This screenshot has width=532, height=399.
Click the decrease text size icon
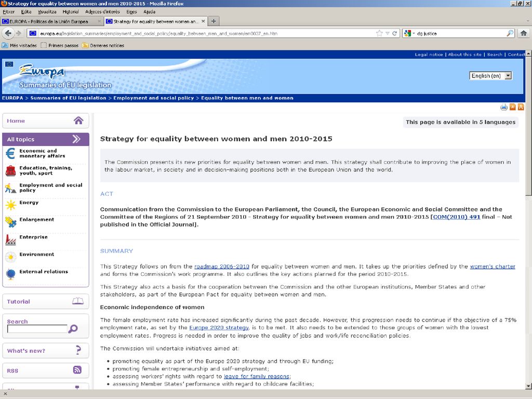coord(513,107)
